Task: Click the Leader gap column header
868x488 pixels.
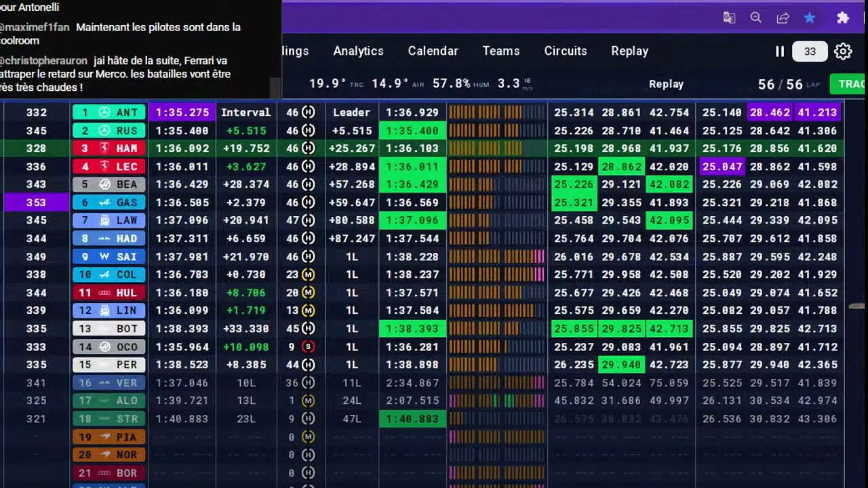Action: (351, 113)
